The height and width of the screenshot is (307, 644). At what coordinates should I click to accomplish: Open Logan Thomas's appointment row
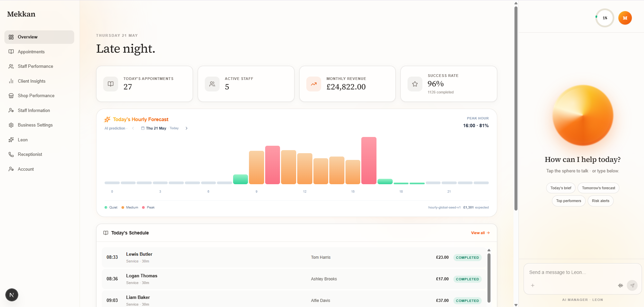pyautogui.click(x=294, y=279)
